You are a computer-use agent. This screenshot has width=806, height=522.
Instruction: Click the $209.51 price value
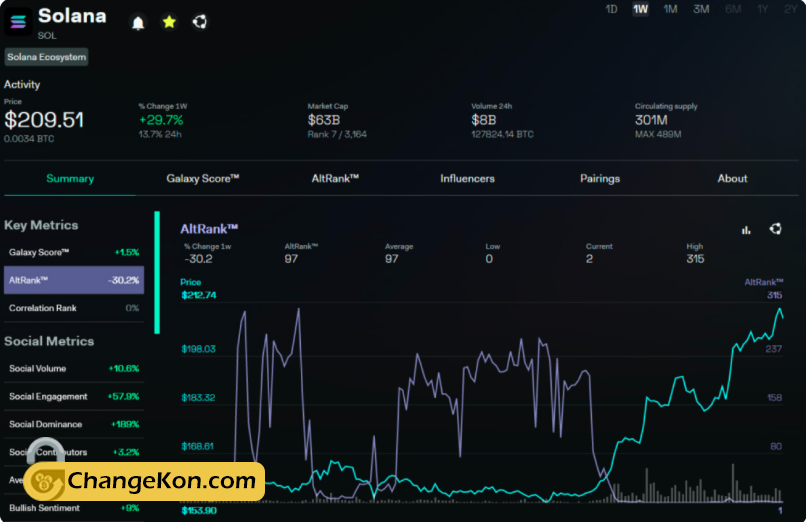click(x=44, y=120)
